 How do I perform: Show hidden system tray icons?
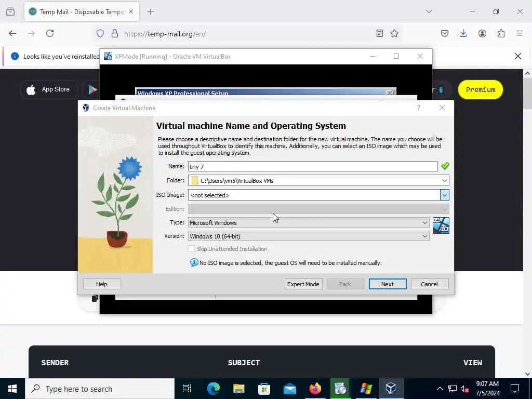[x=440, y=389]
